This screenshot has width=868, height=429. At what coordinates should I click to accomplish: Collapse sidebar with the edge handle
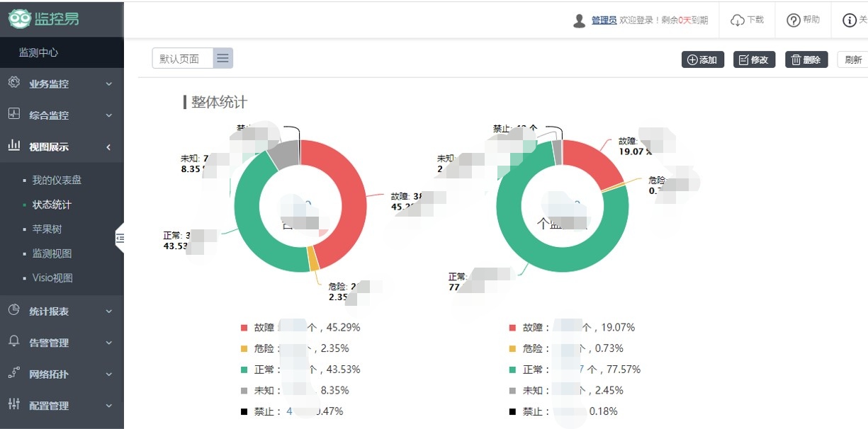119,238
